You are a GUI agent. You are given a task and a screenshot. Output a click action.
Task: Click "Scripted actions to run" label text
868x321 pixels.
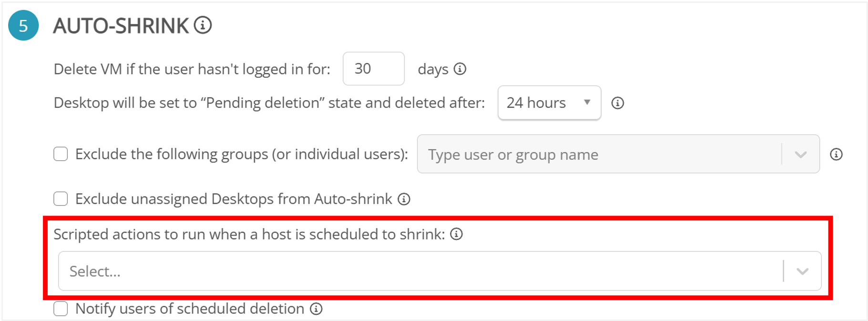[249, 234]
